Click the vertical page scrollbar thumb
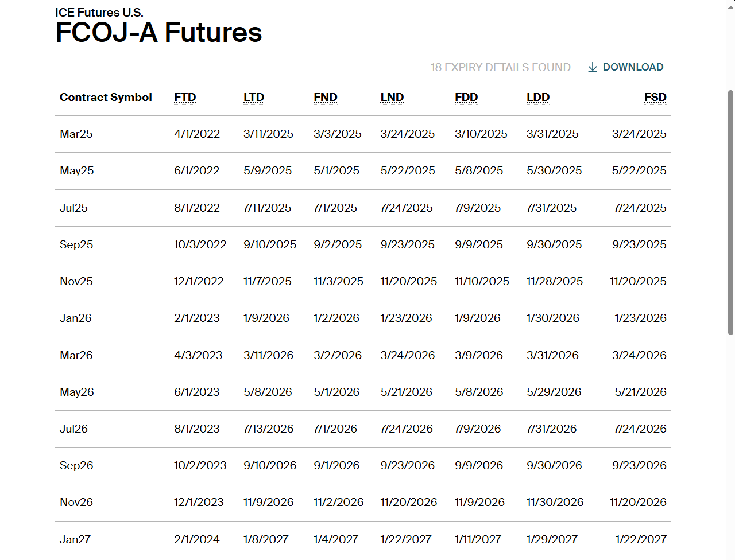Screen dimensions: 735x560 click(x=730, y=212)
